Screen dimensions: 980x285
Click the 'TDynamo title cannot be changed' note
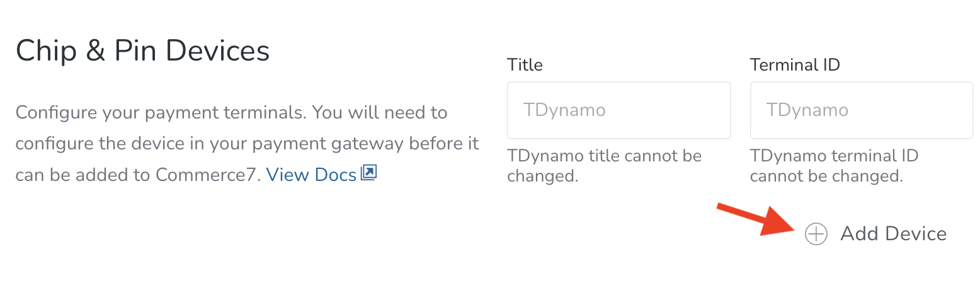click(x=603, y=166)
